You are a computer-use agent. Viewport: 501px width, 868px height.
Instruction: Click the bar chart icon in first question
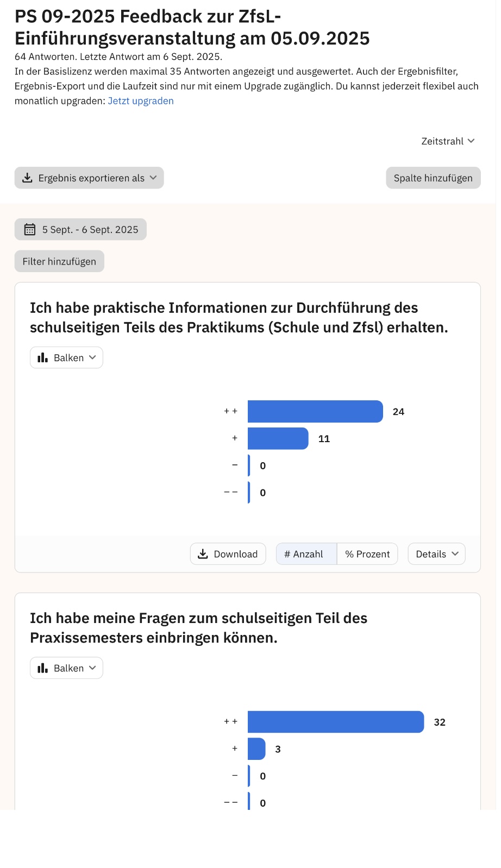pos(42,357)
